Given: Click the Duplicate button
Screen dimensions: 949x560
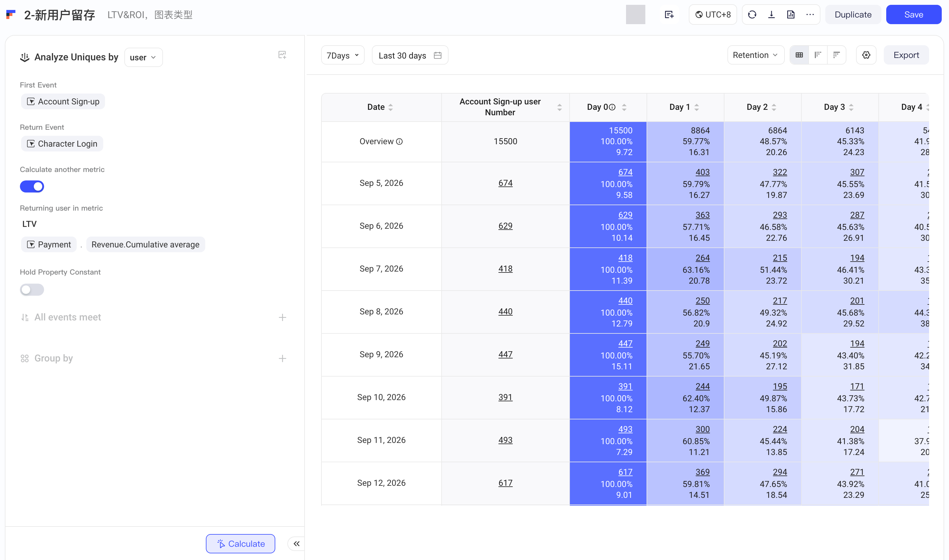Looking at the screenshot, I should pos(853,15).
